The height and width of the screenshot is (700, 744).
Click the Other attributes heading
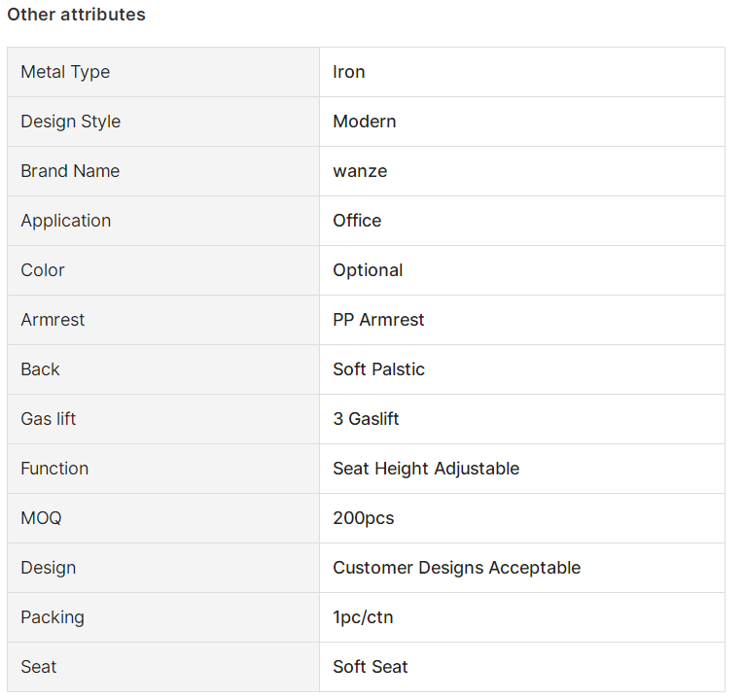click(76, 15)
